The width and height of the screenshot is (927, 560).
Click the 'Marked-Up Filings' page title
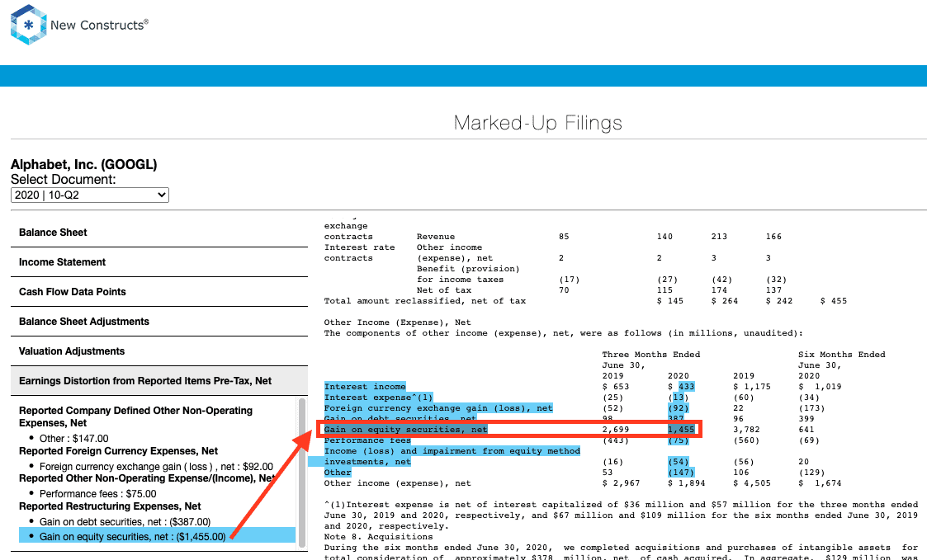[538, 123]
